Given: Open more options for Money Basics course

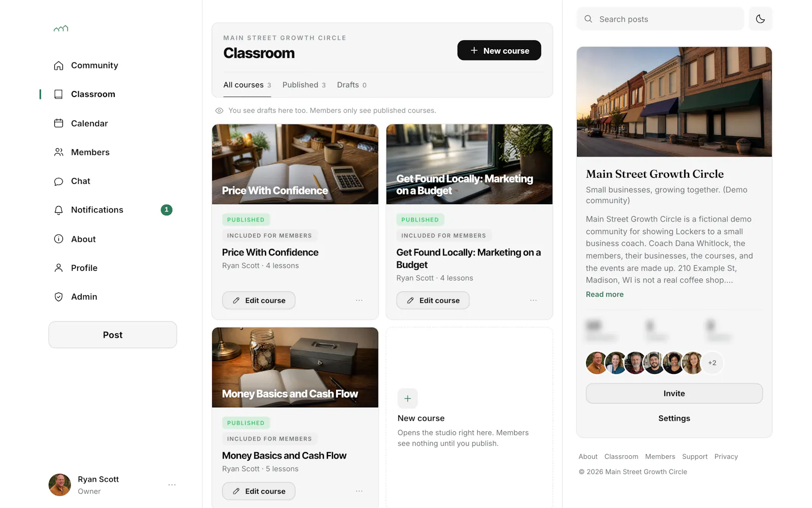Looking at the screenshot, I should (359, 491).
